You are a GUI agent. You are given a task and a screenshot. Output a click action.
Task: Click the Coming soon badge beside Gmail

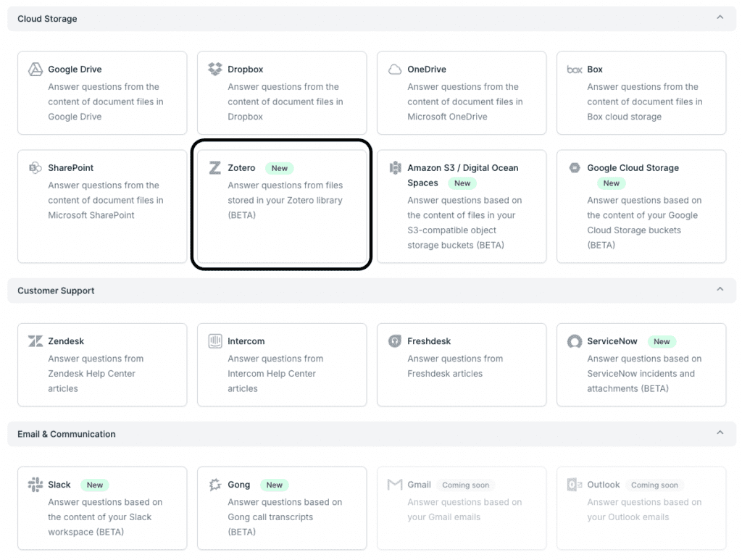click(465, 485)
